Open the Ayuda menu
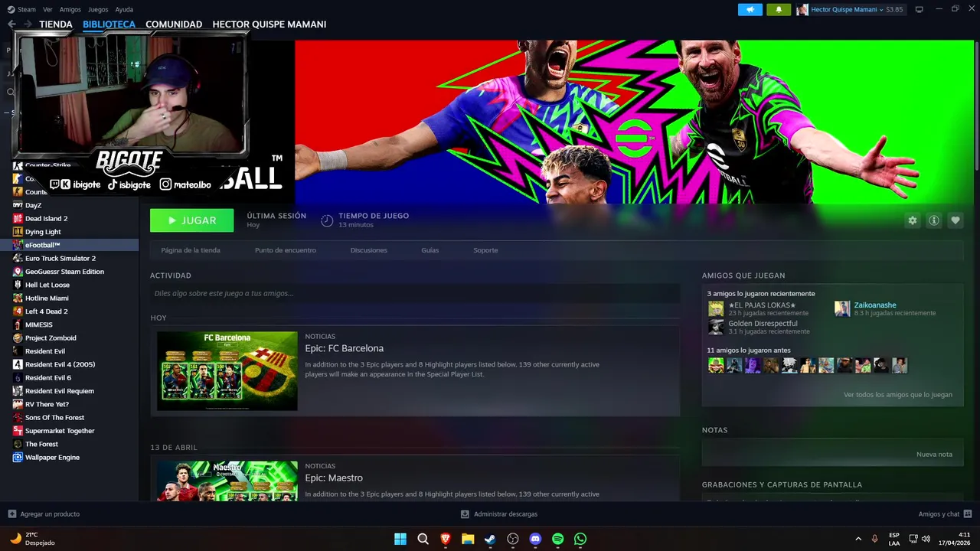 (124, 9)
